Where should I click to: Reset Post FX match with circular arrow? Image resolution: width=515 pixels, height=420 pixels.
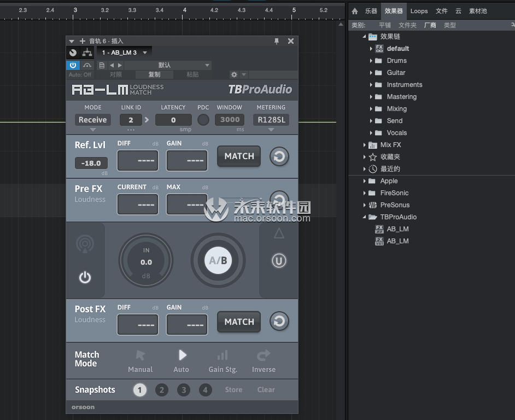pyautogui.click(x=279, y=321)
